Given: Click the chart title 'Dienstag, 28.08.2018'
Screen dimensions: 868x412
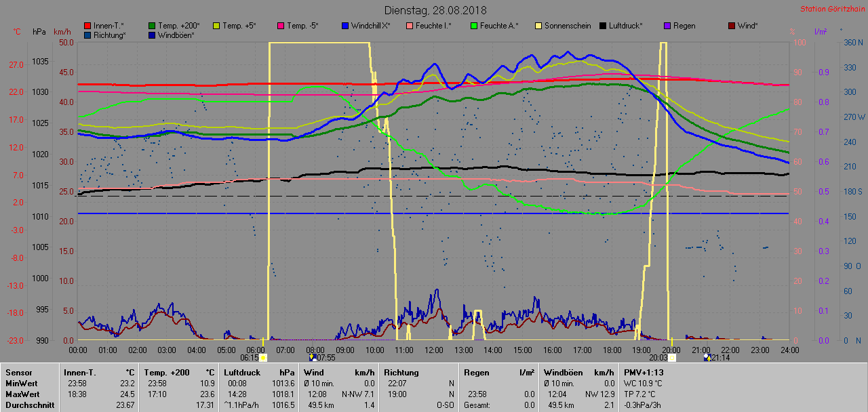Looking at the screenshot, I should [x=435, y=10].
